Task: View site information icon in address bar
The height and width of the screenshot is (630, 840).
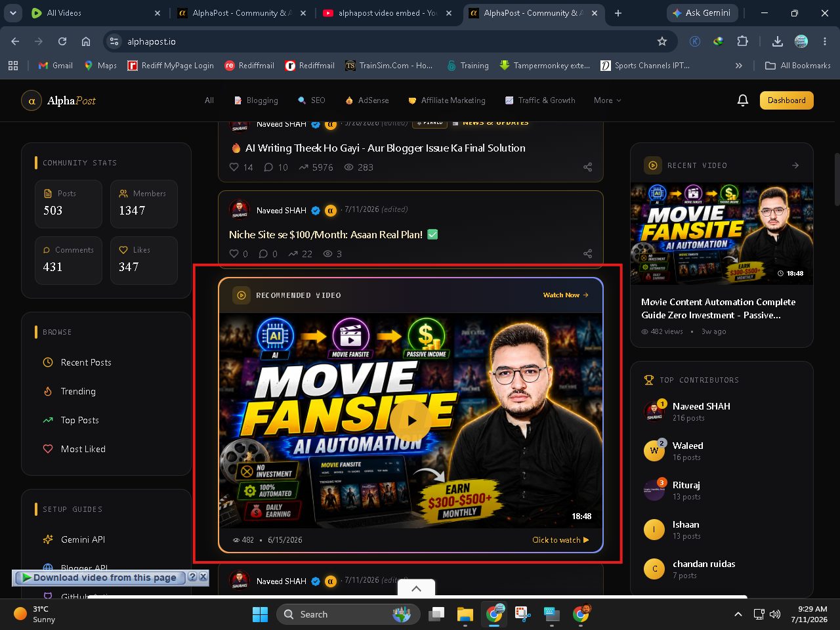Action: tap(114, 41)
